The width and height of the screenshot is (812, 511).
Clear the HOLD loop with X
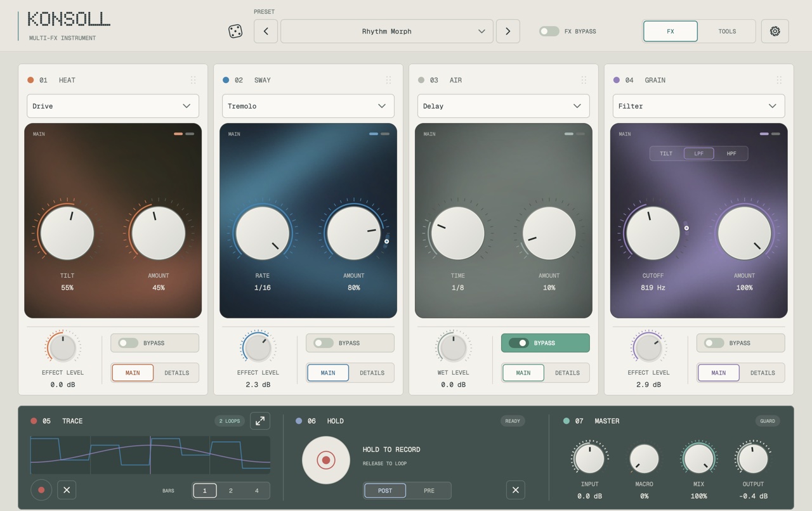pyautogui.click(x=516, y=490)
